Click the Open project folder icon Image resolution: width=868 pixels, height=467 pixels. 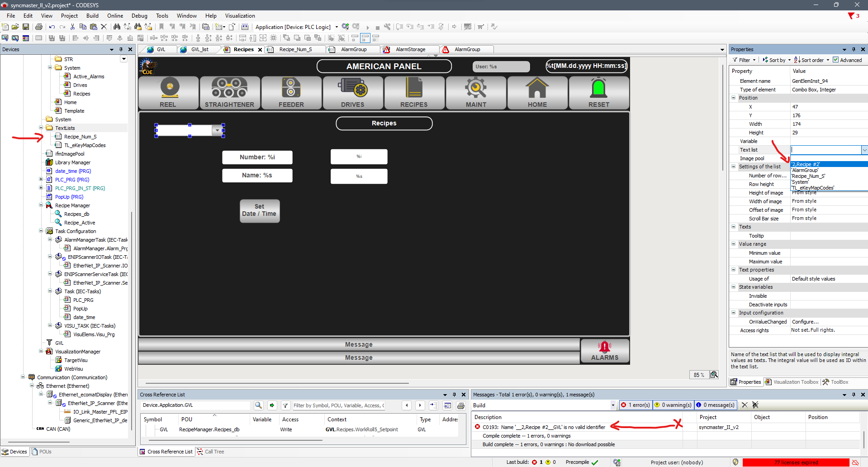tap(15, 27)
